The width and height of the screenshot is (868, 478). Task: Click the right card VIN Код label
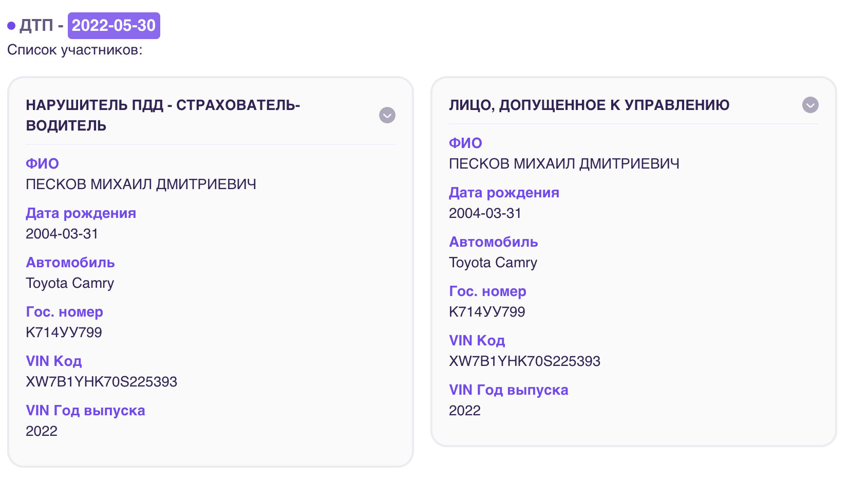click(477, 340)
